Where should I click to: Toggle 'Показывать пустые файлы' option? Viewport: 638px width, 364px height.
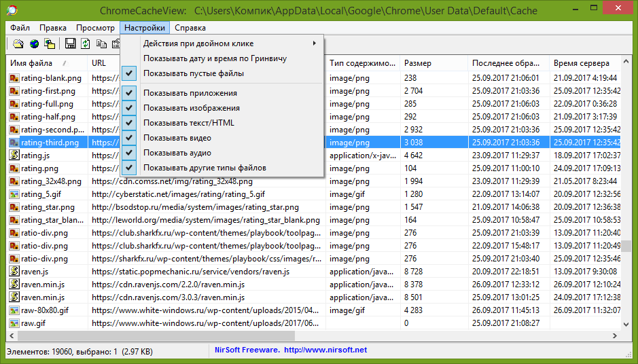[x=194, y=73]
